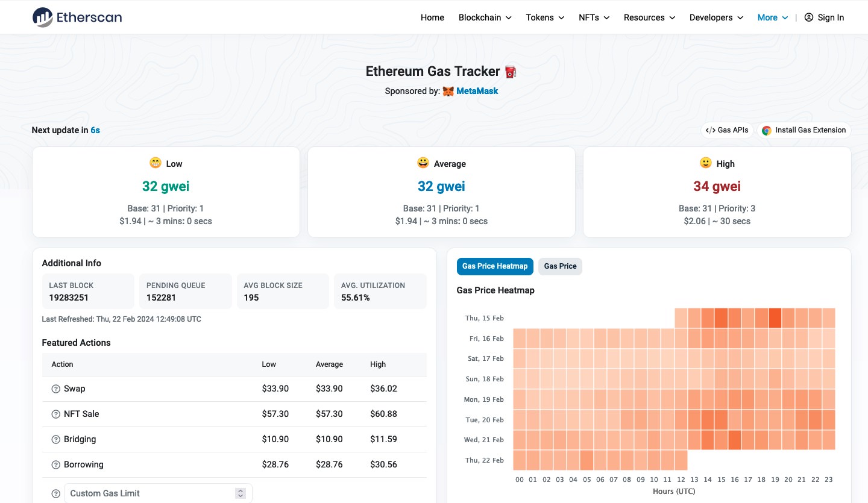Click the Average smiley emoji icon
This screenshot has width=868, height=503.
(x=423, y=163)
